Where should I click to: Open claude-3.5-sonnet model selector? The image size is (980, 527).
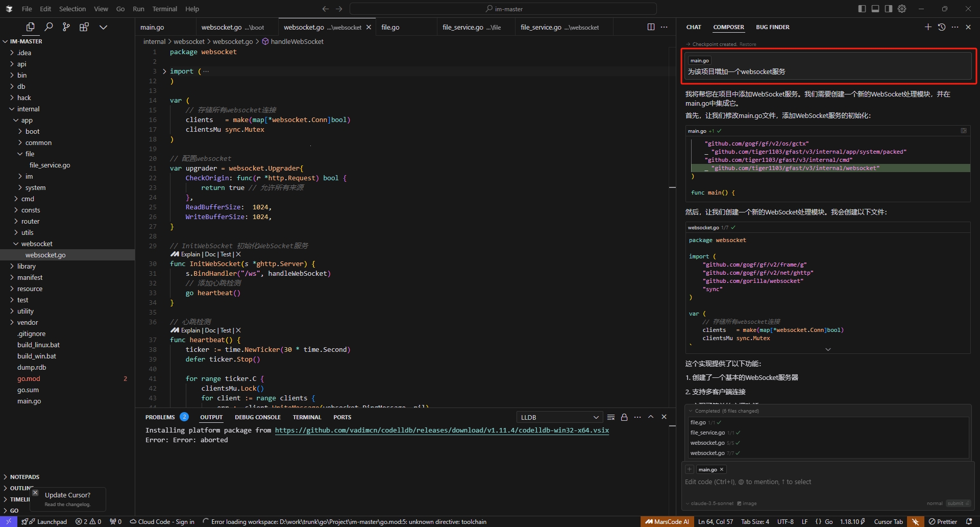click(x=709, y=504)
